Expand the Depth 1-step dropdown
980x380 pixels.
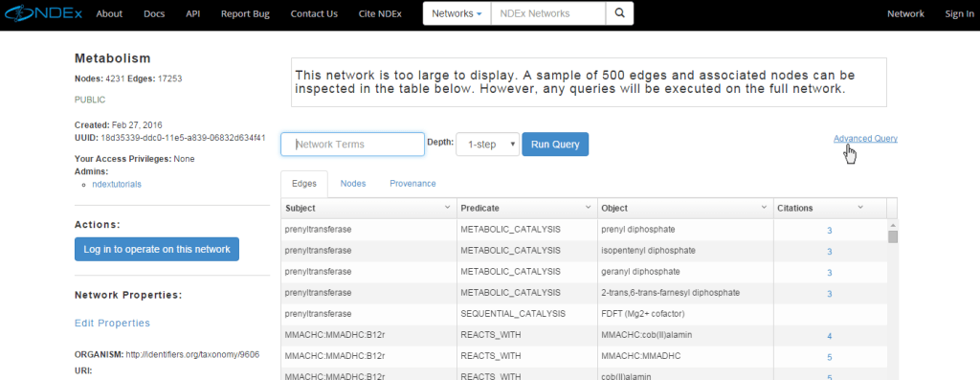tap(487, 145)
